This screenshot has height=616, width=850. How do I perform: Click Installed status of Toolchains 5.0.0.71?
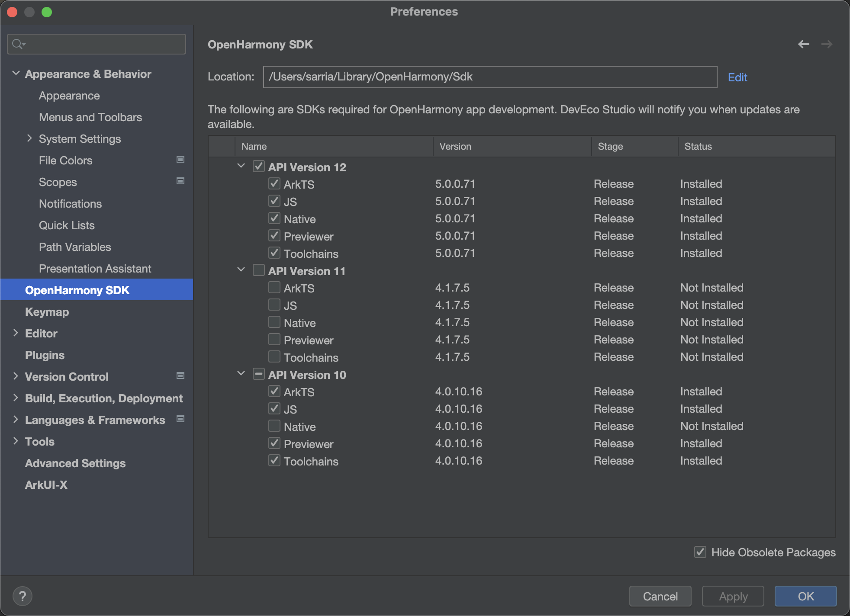pos(701,253)
